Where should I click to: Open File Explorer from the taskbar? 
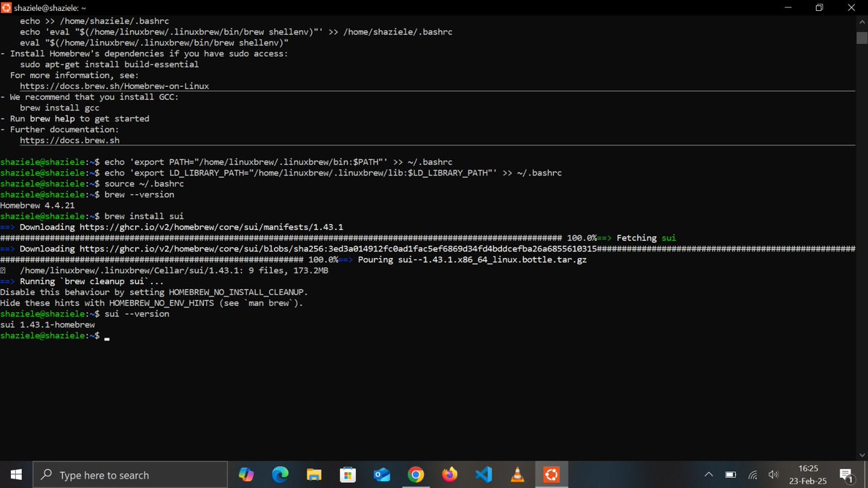[x=314, y=475]
